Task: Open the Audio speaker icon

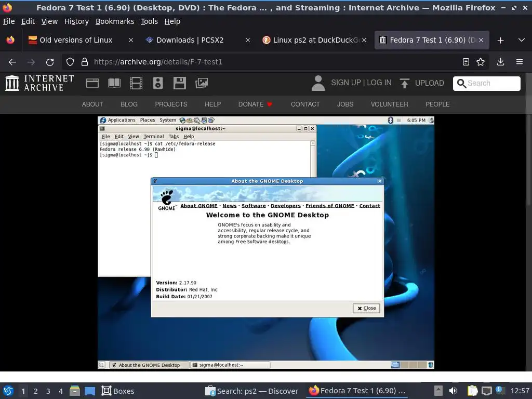Action: tap(158, 83)
